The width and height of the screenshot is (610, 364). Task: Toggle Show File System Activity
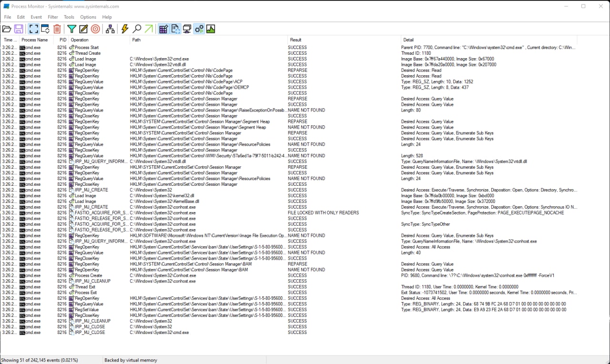pyautogui.click(x=175, y=29)
